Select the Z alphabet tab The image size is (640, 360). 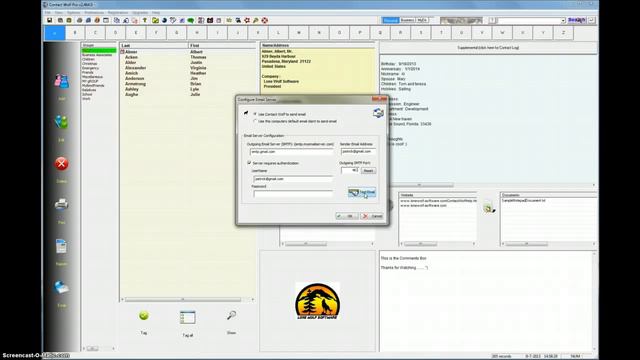564,33
